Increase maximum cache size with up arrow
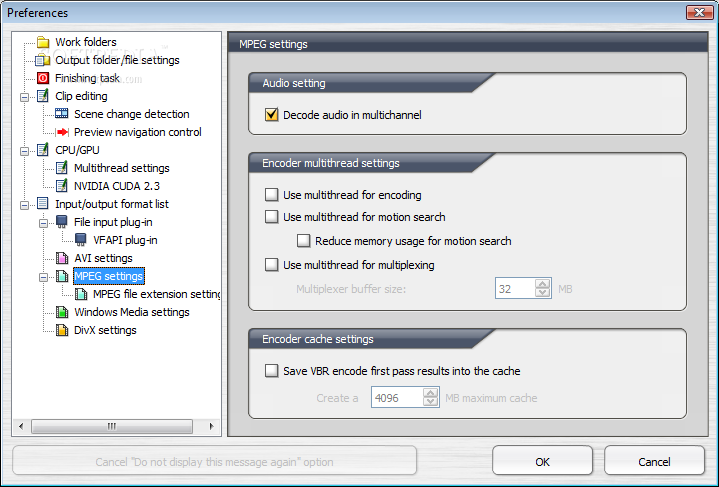 tap(430, 393)
